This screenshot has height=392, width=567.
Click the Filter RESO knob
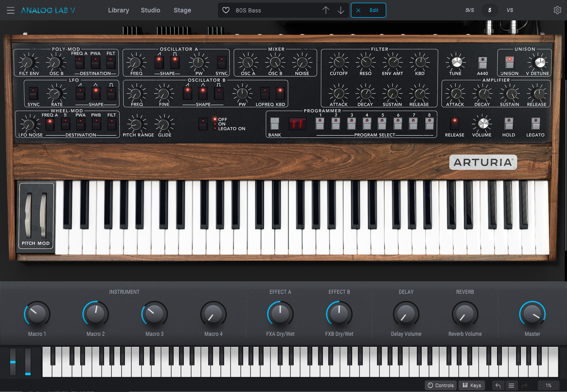point(365,62)
